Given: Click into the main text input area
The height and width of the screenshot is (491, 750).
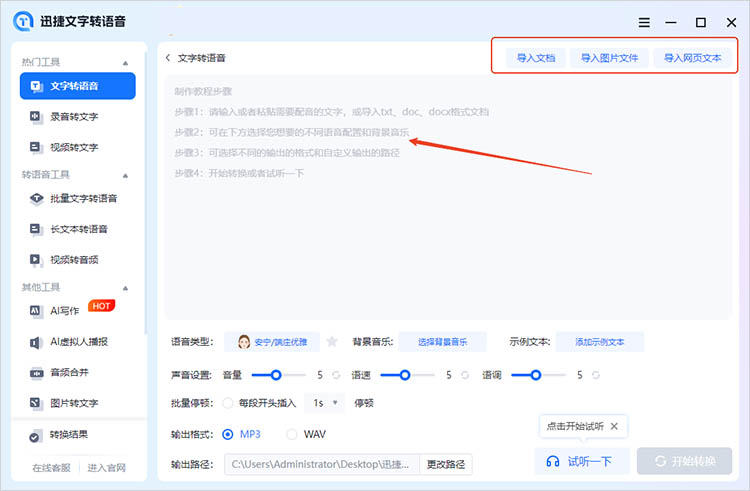Looking at the screenshot, I should (448, 197).
